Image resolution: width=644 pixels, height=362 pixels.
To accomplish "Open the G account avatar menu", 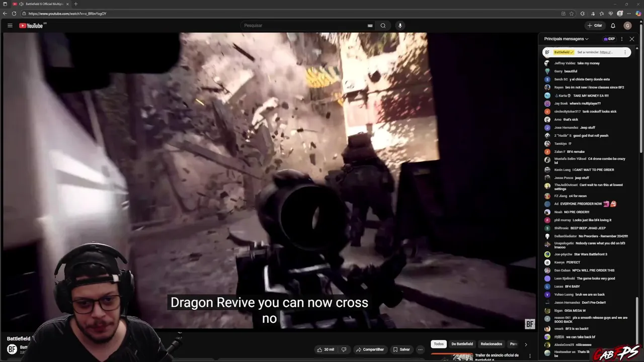I will tap(627, 26).
